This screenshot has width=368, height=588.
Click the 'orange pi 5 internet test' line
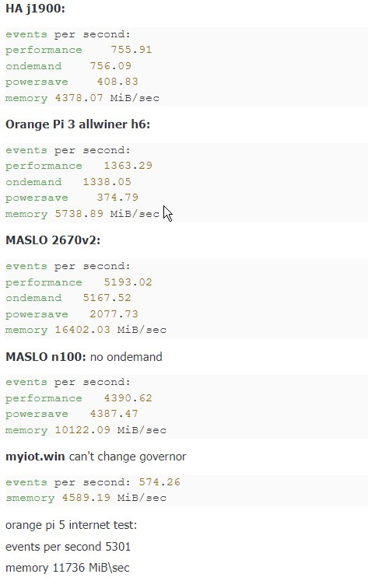coord(72,525)
